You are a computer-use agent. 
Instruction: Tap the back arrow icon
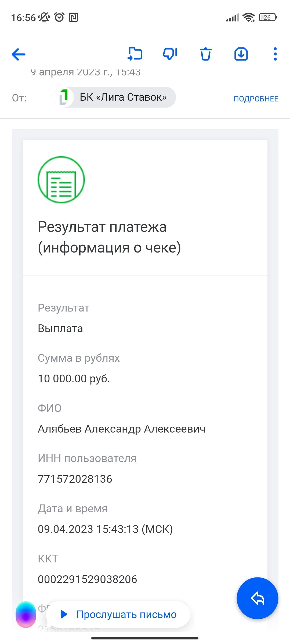click(x=19, y=54)
